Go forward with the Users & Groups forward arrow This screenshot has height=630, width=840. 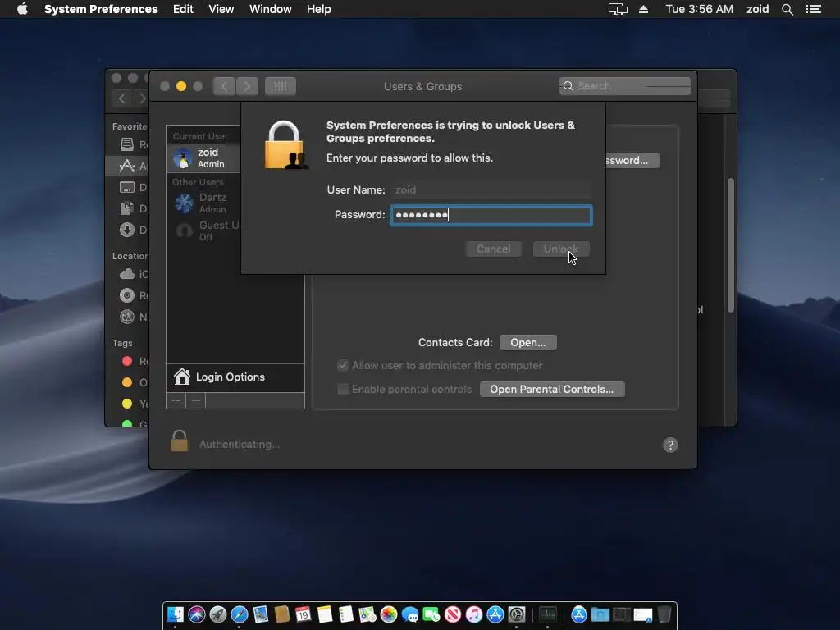click(247, 86)
